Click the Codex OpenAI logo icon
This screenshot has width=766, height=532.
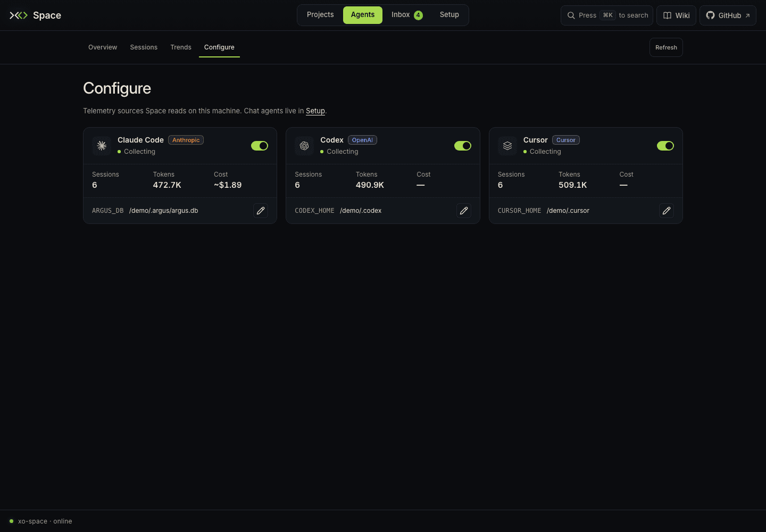tap(304, 146)
